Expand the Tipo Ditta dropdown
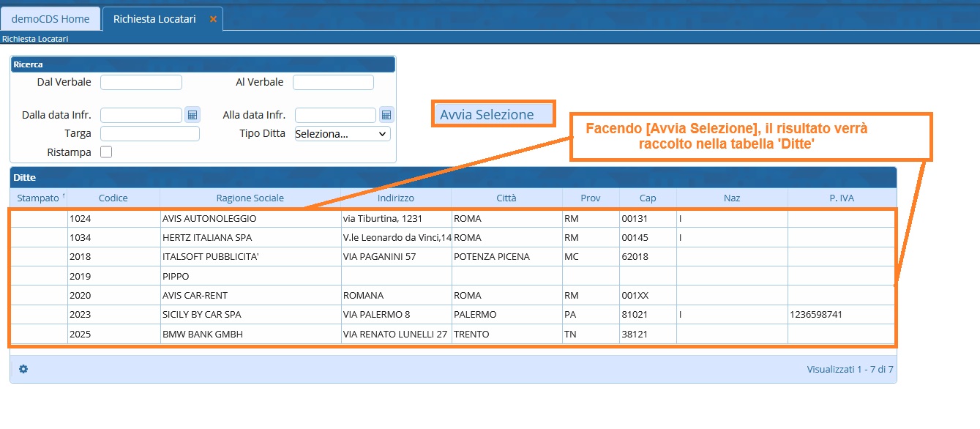980x429 pixels. pos(342,134)
